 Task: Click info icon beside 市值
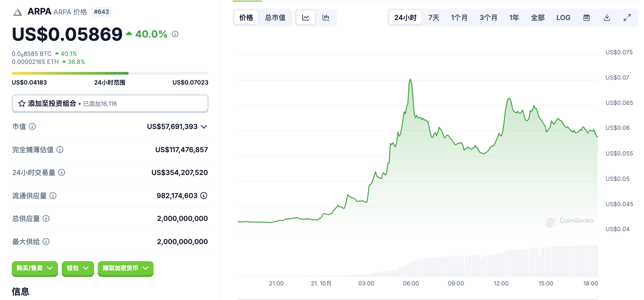tap(32, 127)
